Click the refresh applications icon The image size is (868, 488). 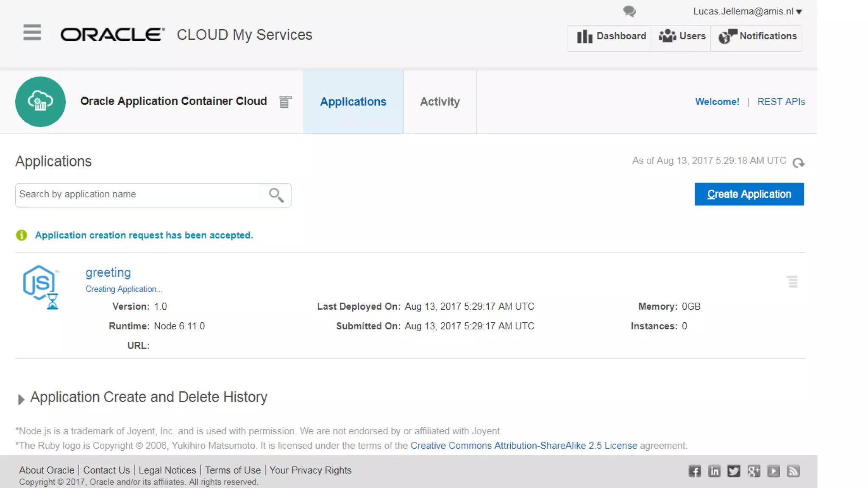coord(798,163)
